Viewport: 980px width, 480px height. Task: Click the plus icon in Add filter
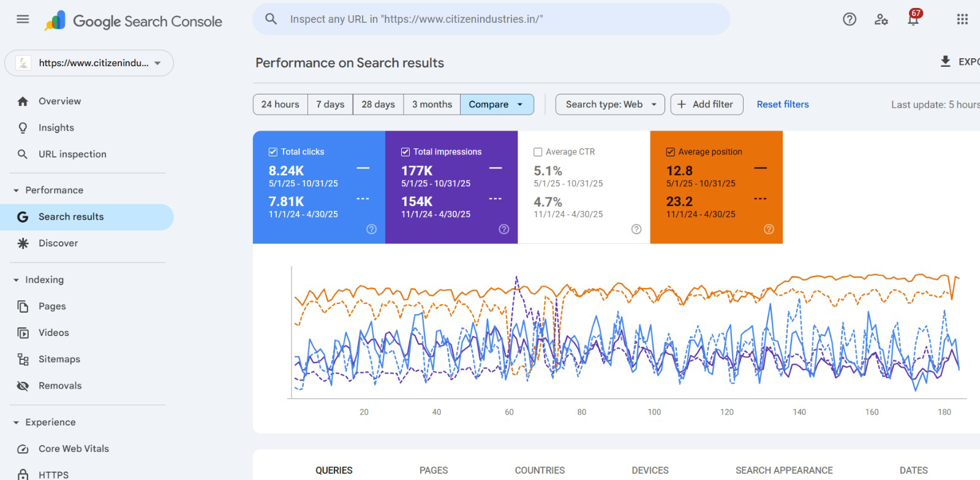click(682, 104)
